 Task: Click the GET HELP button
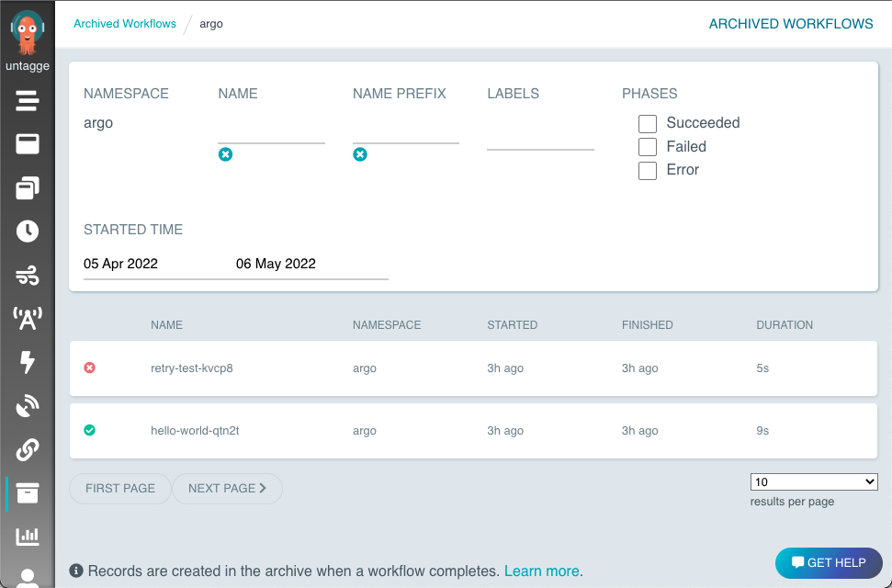click(828, 562)
